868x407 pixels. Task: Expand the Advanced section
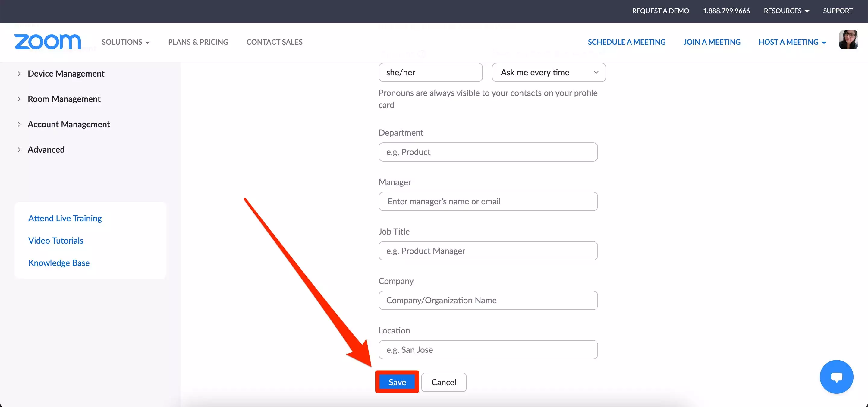point(46,150)
